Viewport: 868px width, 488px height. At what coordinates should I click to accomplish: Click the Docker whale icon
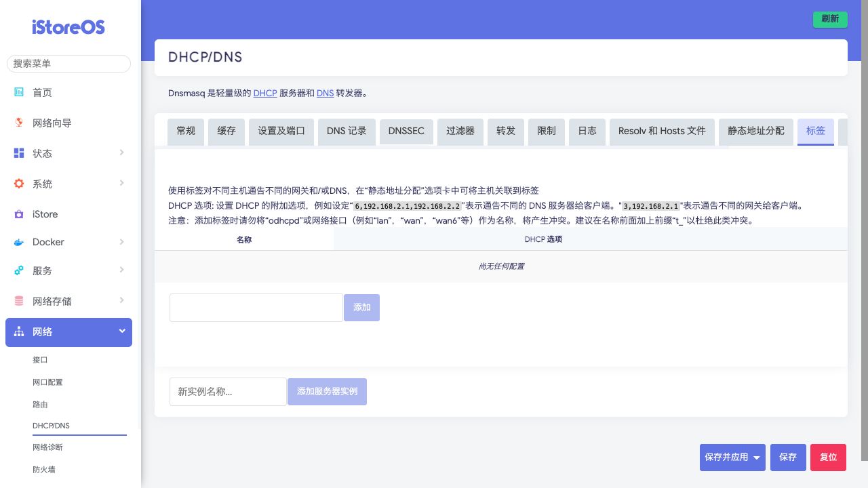pos(19,242)
